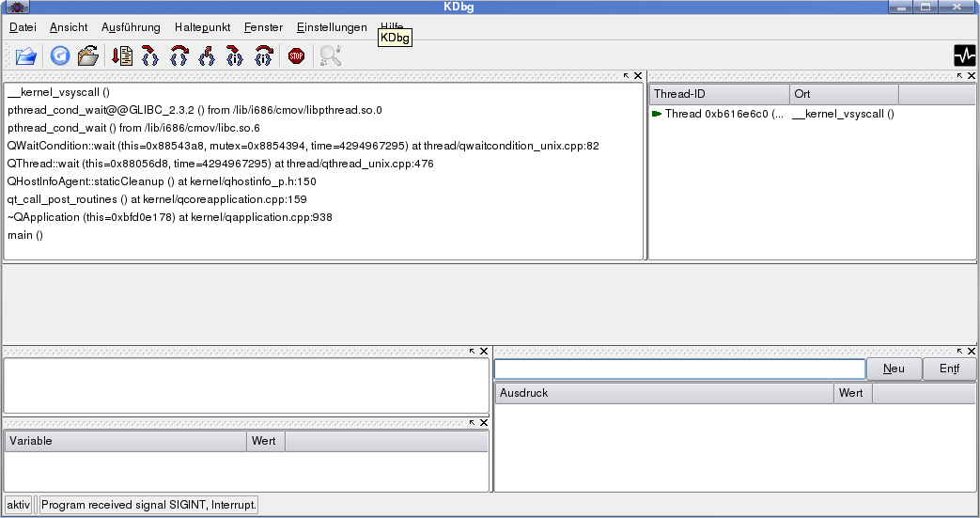Open executable with the folder-arrow icon
This screenshot has height=518, width=980.
click(88, 56)
